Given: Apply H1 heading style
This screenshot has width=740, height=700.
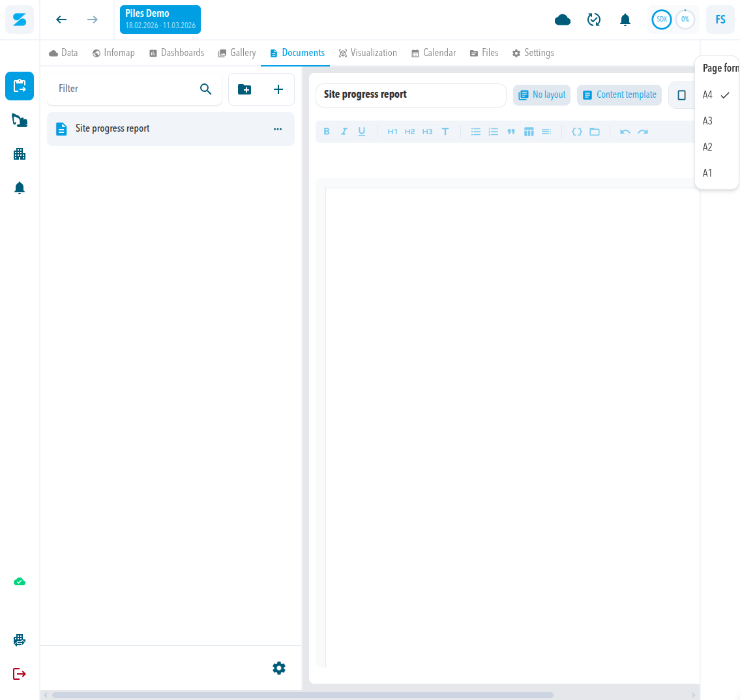Looking at the screenshot, I should (x=392, y=132).
